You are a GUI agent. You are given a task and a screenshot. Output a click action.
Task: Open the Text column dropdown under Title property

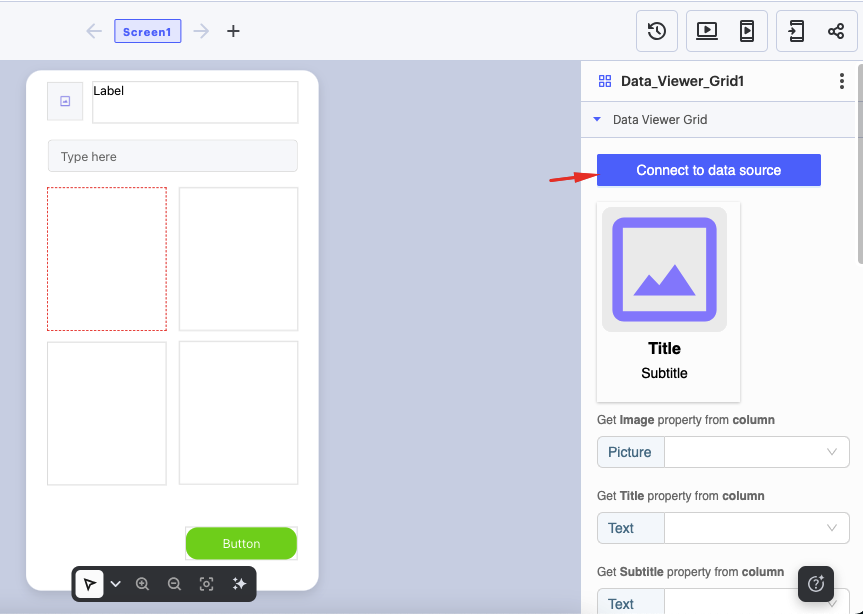coord(755,528)
